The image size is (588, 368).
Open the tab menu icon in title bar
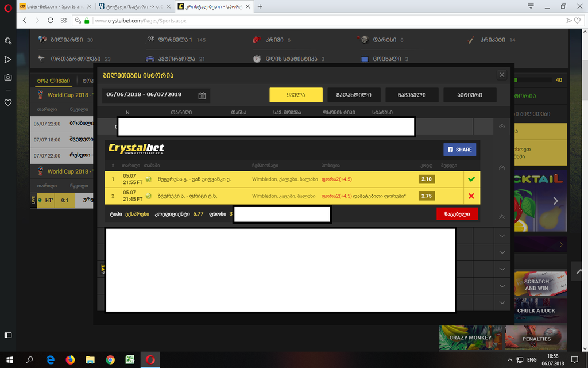coord(531,6)
